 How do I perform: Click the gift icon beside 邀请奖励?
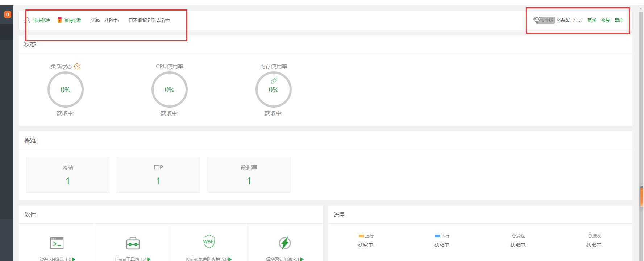click(x=60, y=20)
